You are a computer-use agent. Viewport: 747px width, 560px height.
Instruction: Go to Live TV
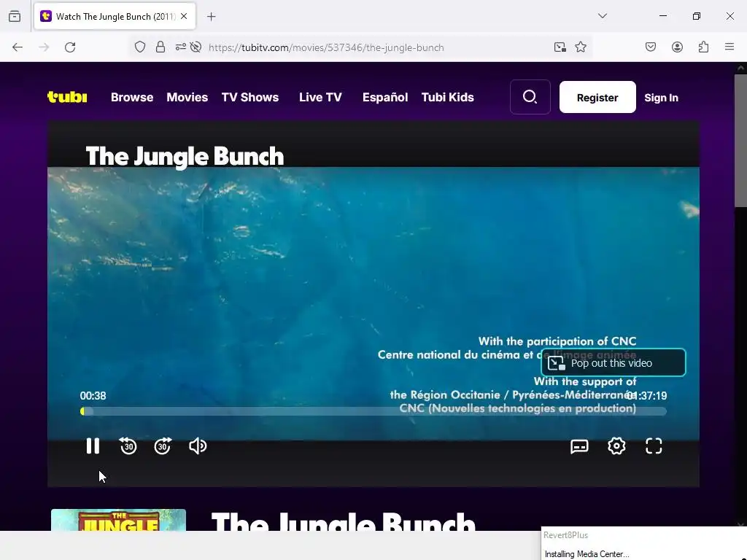tap(321, 97)
